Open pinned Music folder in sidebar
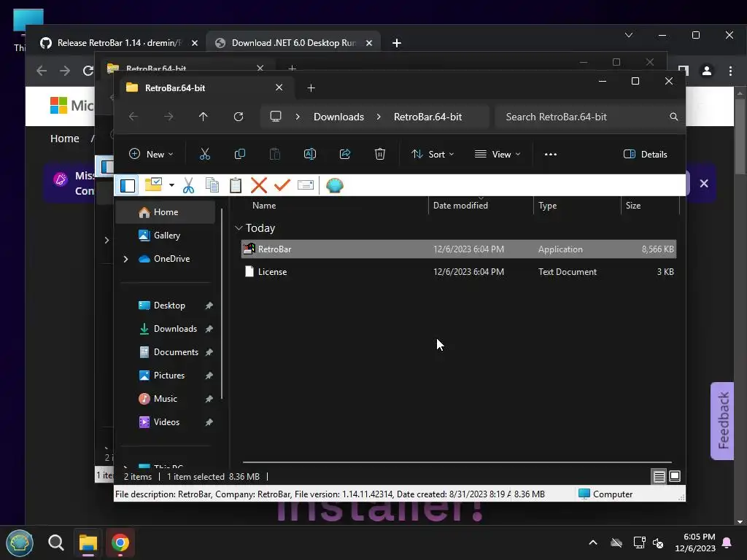Screen dimensions: 747x560 pyautogui.click(x=166, y=399)
